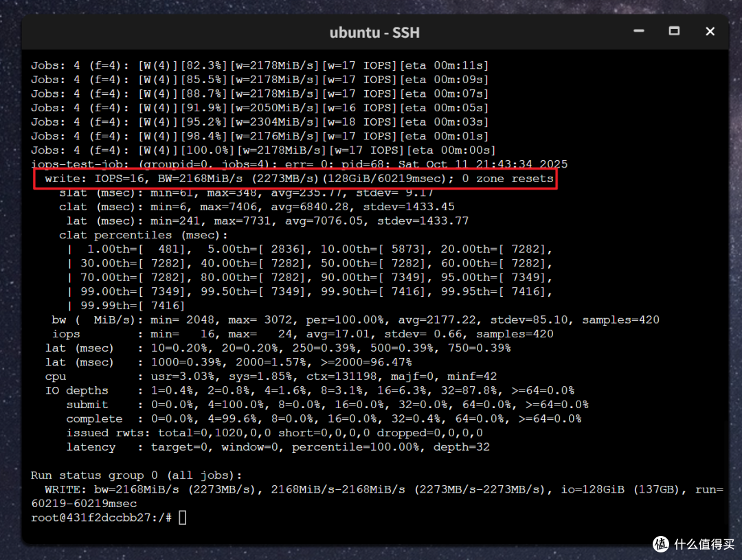Image resolution: width=742 pixels, height=560 pixels.
Task: Minimize the ubuntu - SSH window
Action: [x=639, y=31]
